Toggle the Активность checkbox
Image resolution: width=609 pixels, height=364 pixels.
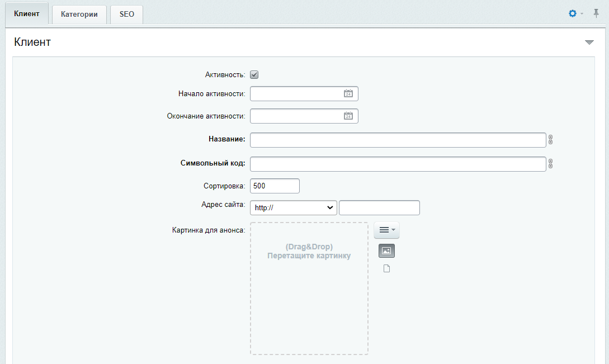(254, 74)
